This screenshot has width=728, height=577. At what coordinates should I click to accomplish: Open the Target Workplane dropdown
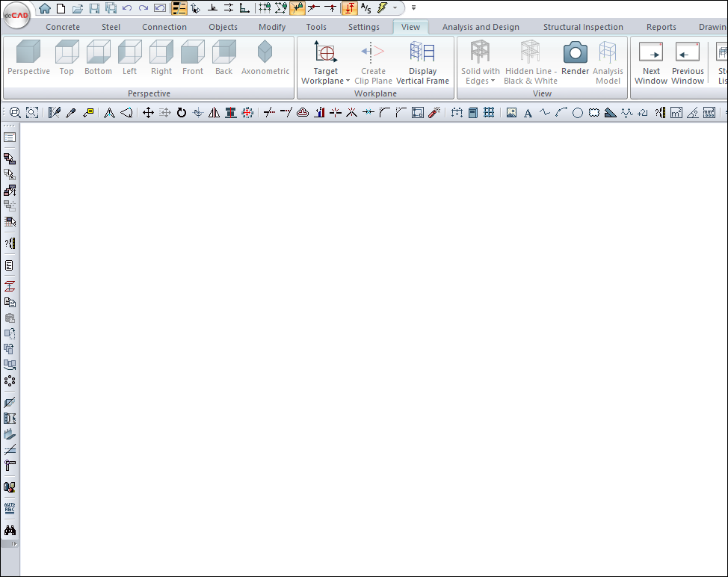click(x=325, y=76)
